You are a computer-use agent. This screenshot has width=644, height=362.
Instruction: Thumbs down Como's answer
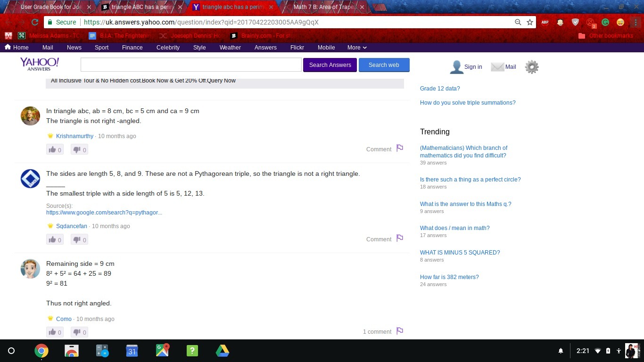click(80, 332)
